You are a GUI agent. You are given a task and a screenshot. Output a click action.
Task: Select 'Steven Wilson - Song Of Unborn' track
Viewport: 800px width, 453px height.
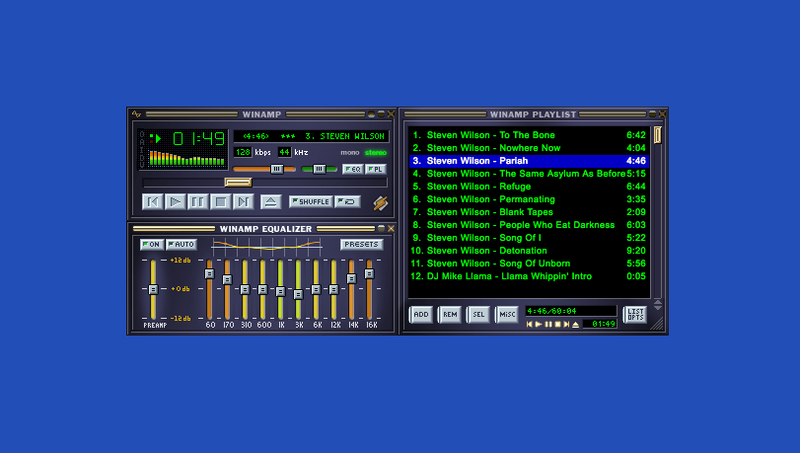(x=529, y=263)
